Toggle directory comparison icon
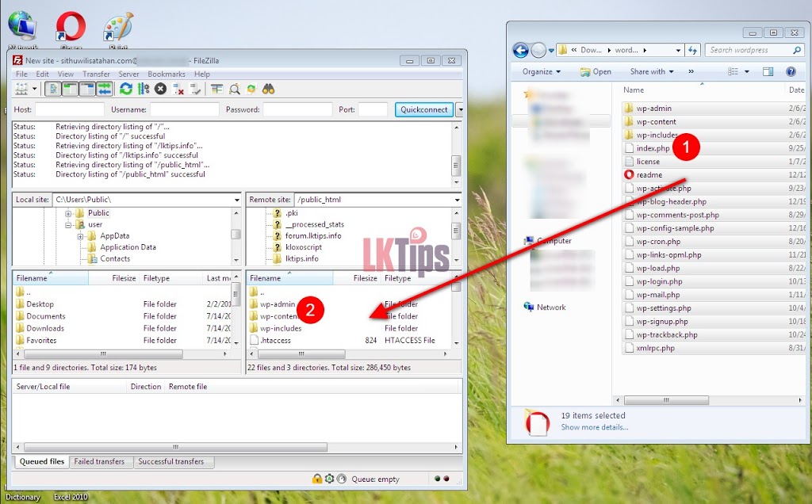The height and width of the screenshot is (504, 812). [x=234, y=89]
